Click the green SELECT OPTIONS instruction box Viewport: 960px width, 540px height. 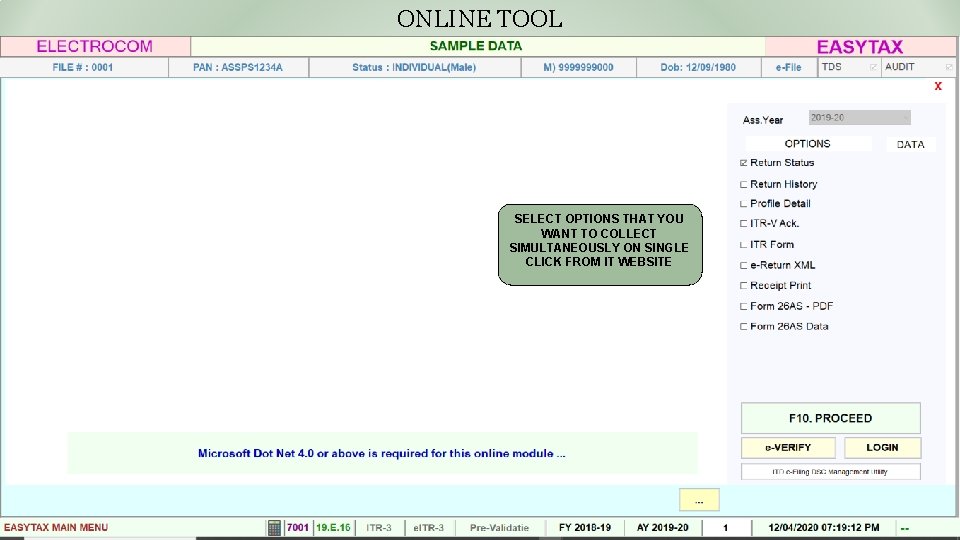[600, 245]
